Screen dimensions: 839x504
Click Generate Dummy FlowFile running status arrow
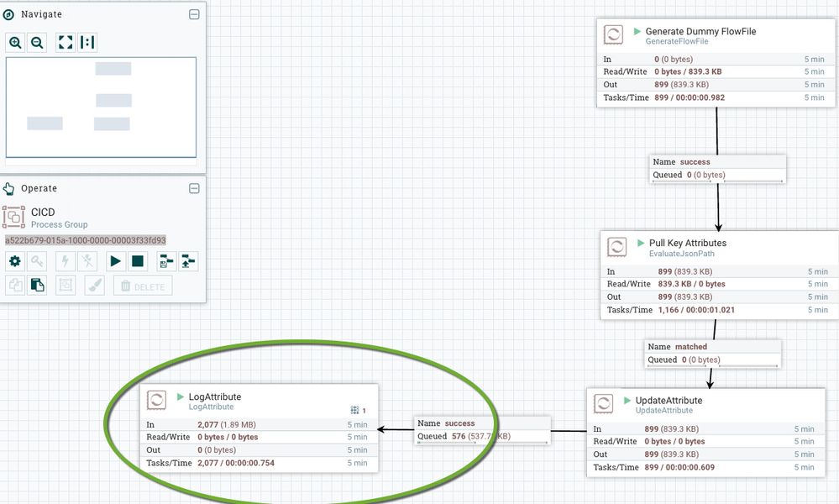tap(637, 31)
